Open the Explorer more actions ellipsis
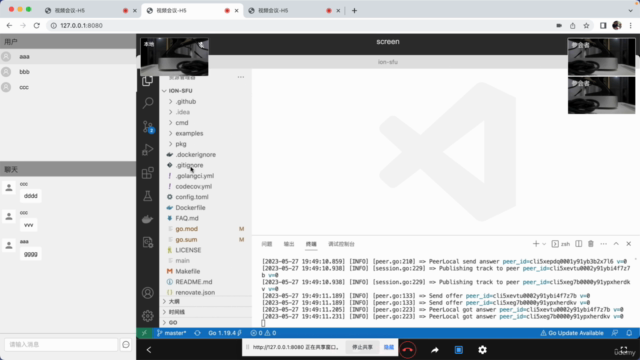This screenshot has height=360, width=640. pyautogui.click(x=241, y=77)
